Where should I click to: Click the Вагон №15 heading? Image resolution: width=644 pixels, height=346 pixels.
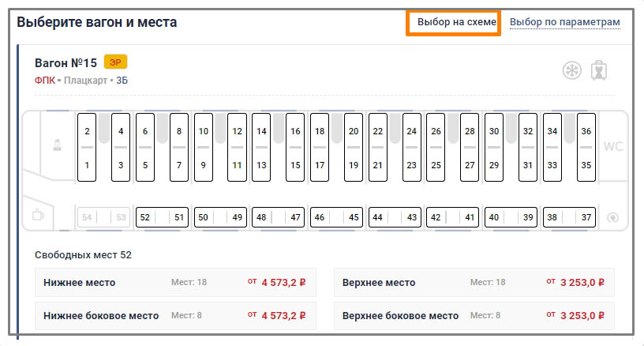(66, 62)
